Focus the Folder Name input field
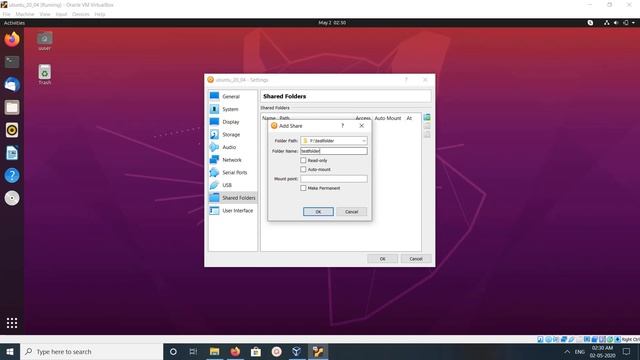The height and width of the screenshot is (360, 640). coord(334,151)
